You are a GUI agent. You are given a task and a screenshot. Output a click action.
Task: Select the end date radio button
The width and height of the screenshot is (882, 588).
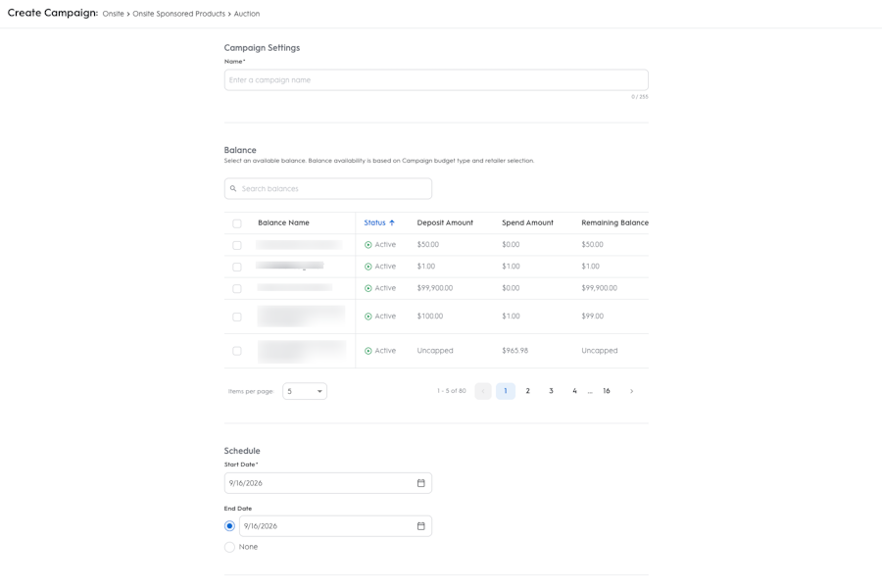[x=229, y=526]
